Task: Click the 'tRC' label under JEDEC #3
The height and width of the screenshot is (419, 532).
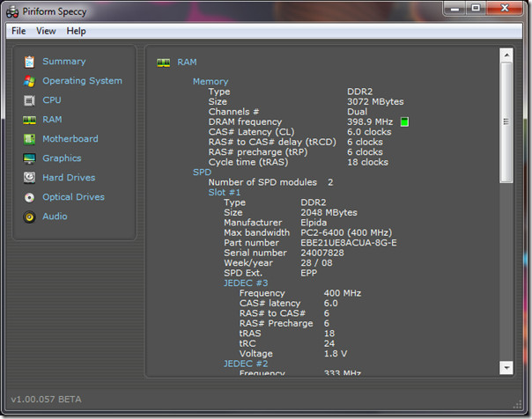Action: [x=248, y=343]
